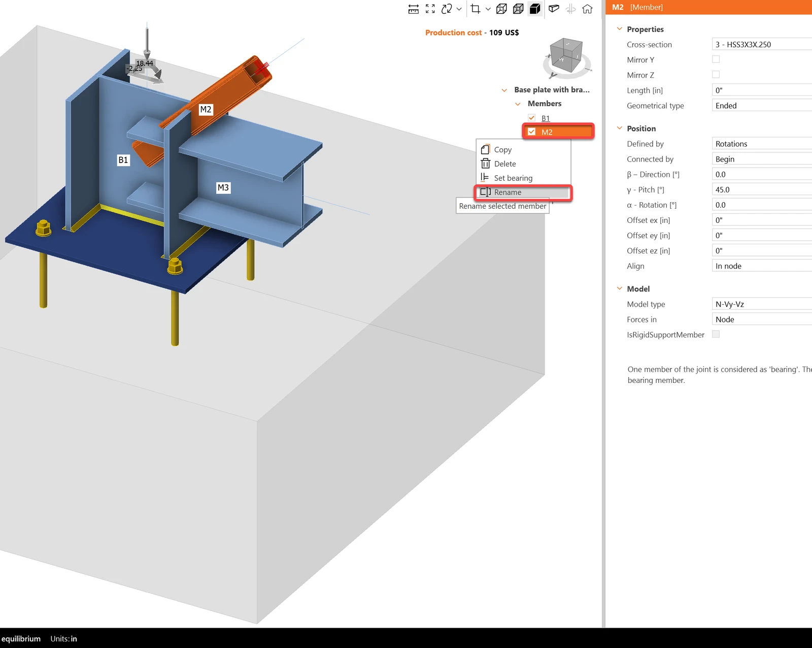Open the Forces in Node dropdown
This screenshot has height=648, width=812.
pos(762,319)
